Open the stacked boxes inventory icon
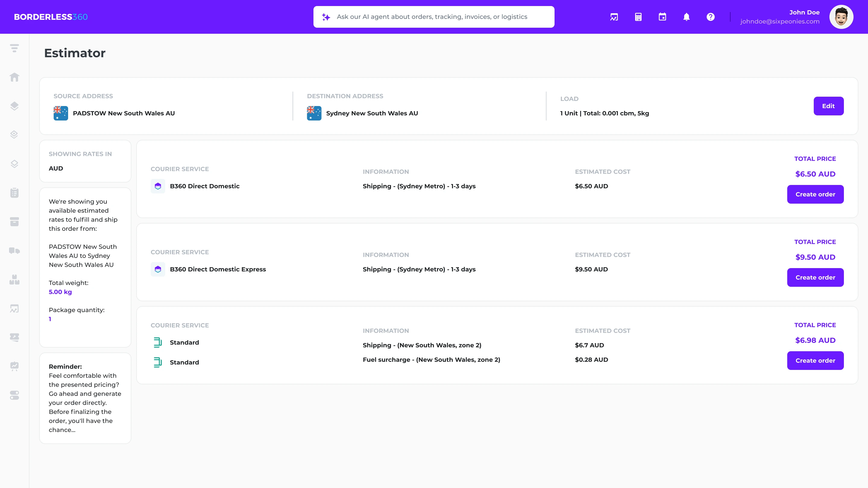Image resolution: width=868 pixels, height=488 pixels. tap(14, 280)
